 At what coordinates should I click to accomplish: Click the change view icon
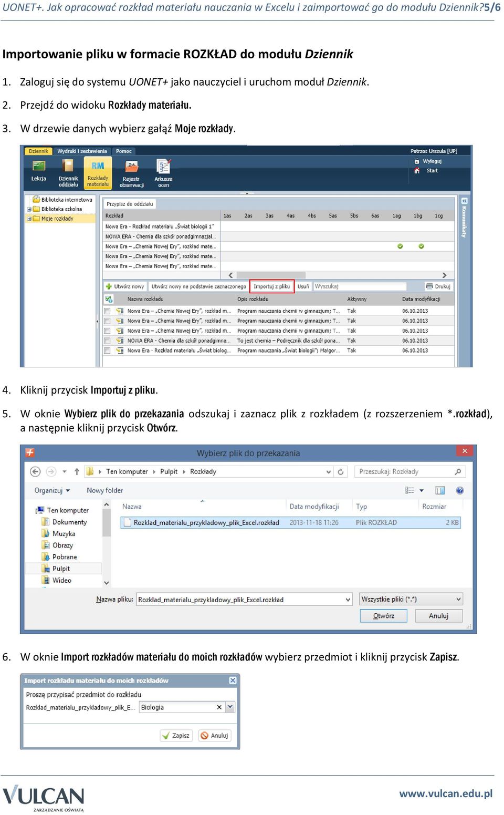pos(409,490)
